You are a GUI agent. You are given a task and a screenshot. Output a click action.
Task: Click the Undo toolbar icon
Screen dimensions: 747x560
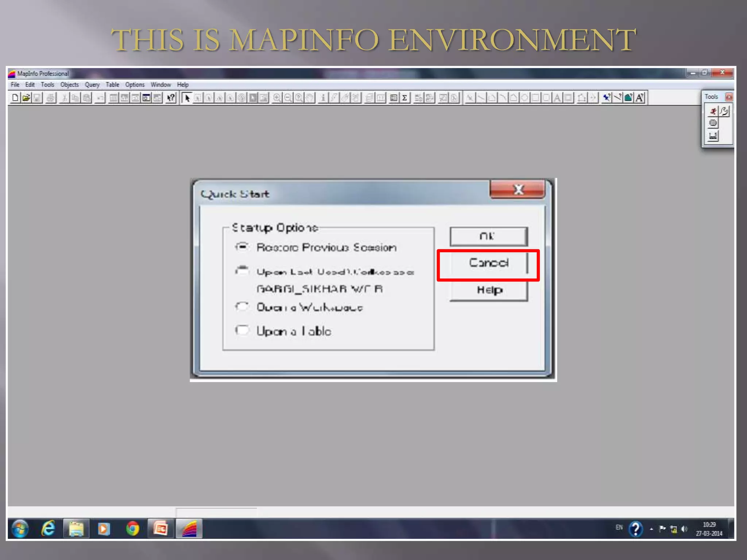coord(100,98)
